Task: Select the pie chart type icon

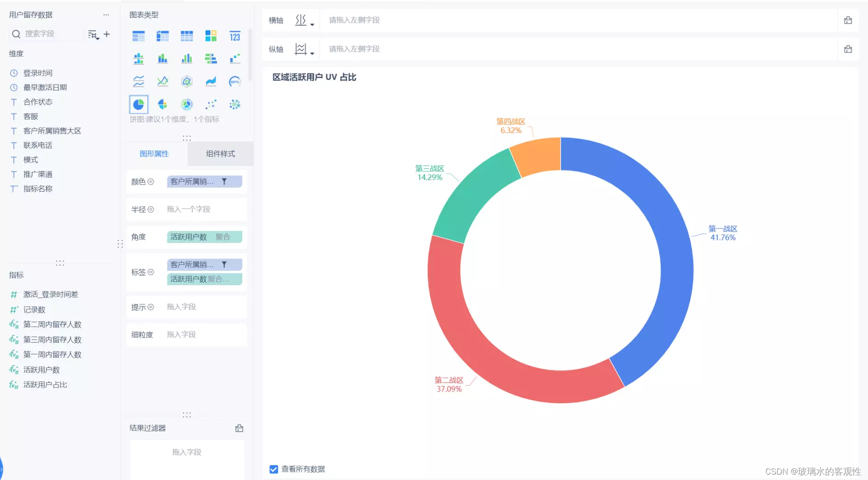Action: (x=138, y=104)
